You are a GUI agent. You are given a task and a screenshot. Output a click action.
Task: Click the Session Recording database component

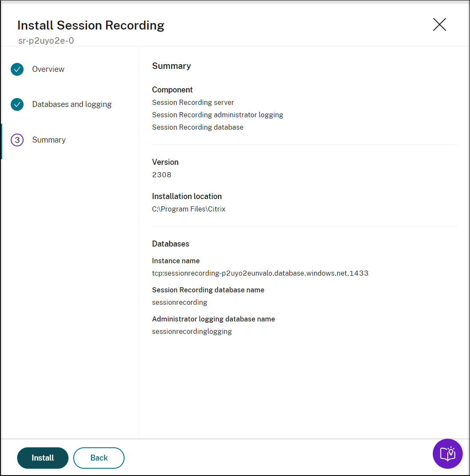tap(198, 127)
